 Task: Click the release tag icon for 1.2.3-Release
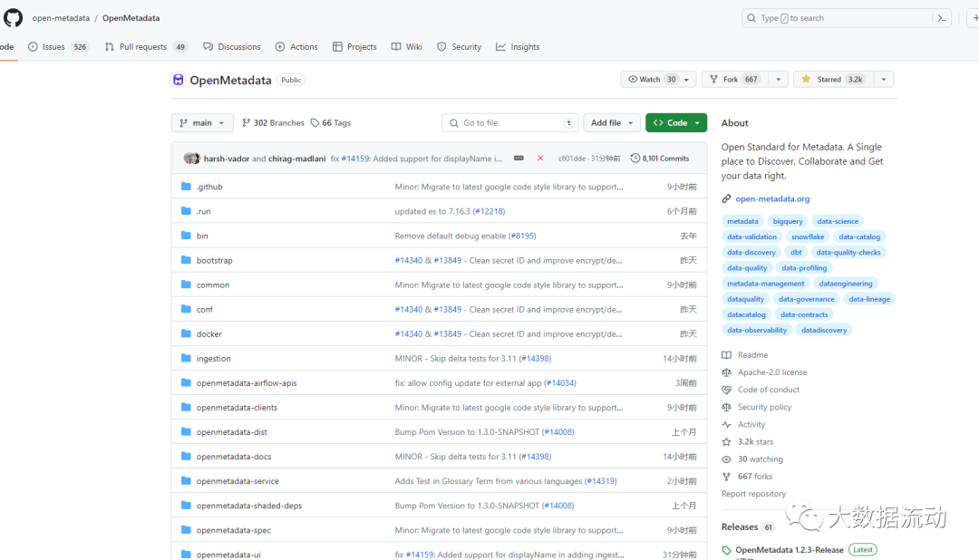(726, 550)
